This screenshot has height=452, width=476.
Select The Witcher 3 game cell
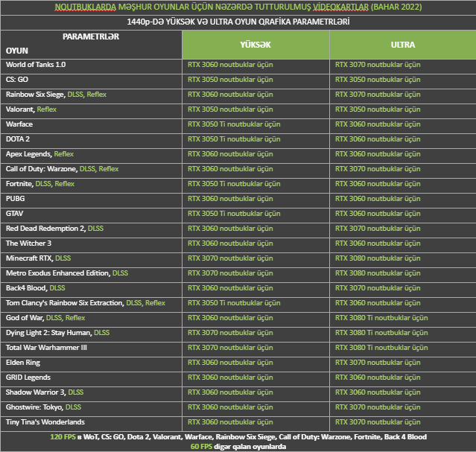pos(91,245)
